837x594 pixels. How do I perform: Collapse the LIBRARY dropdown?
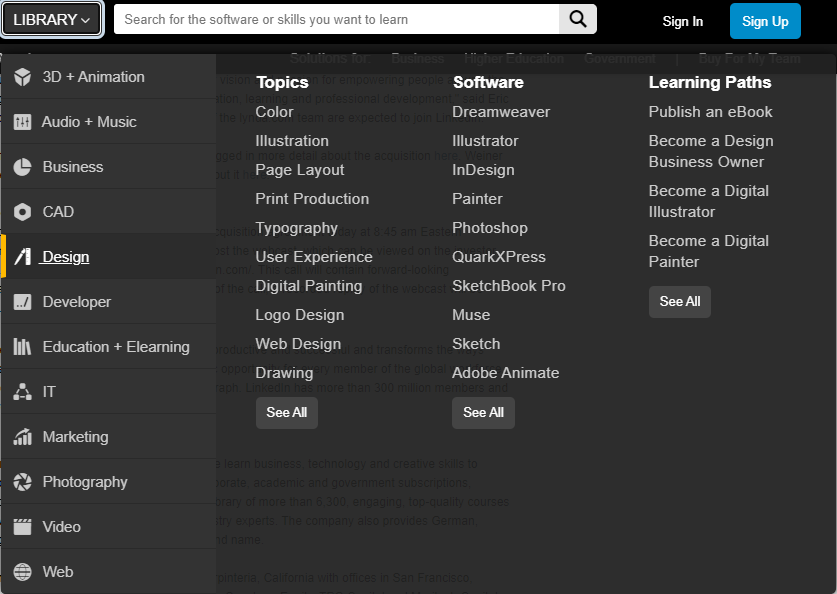51,20
